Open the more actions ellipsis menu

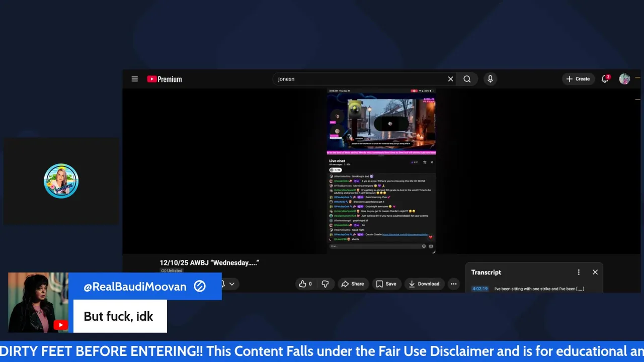[x=453, y=284]
